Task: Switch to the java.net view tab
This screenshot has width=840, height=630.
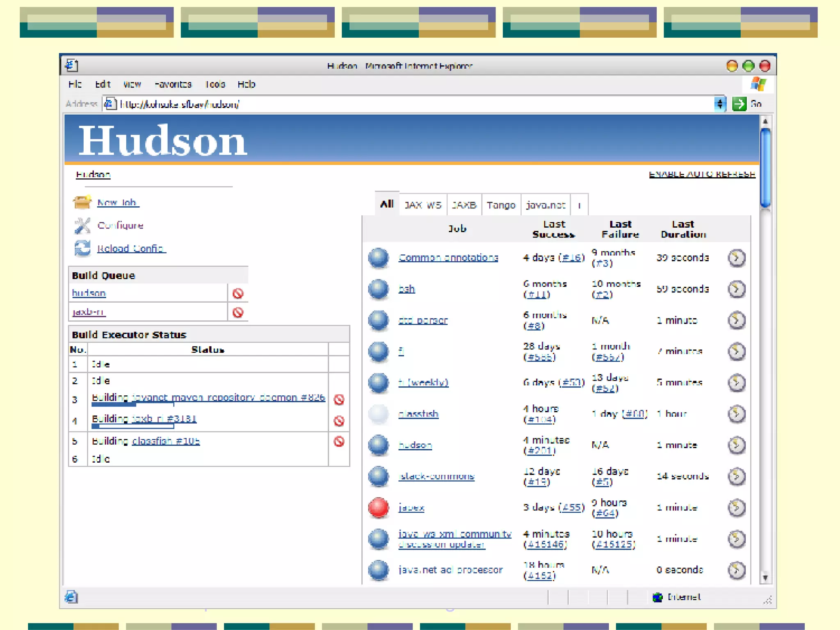Action: tap(546, 205)
